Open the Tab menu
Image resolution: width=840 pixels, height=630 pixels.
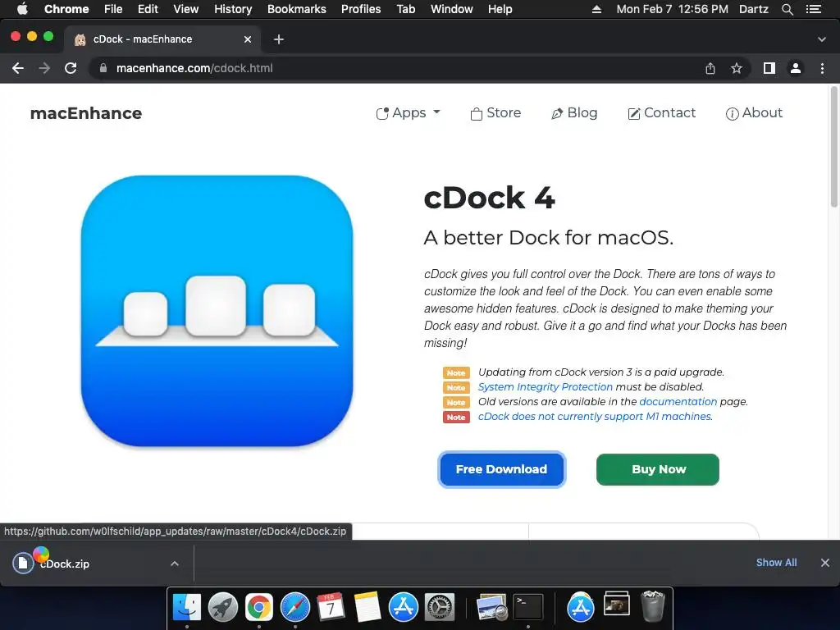pyautogui.click(x=405, y=9)
